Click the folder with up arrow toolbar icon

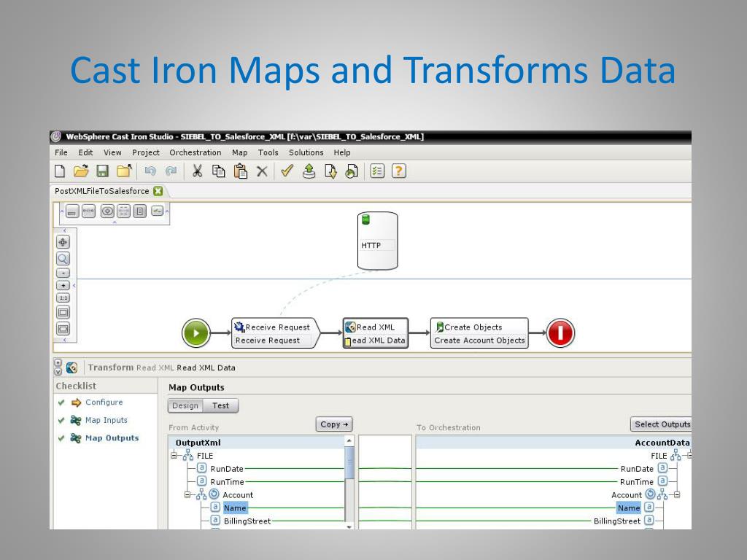pos(124,171)
